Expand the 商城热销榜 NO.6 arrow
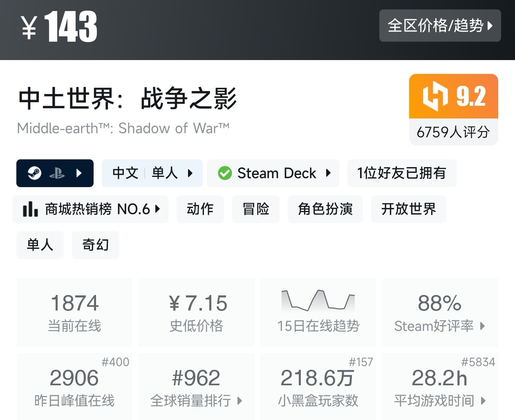The width and height of the screenshot is (515, 420). click(157, 209)
